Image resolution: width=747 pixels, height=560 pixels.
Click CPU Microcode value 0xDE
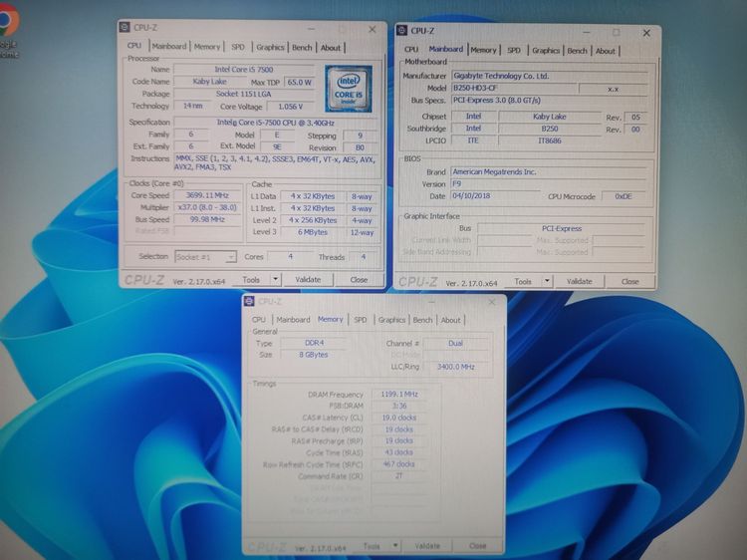pyautogui.click(x=623, y=196)
